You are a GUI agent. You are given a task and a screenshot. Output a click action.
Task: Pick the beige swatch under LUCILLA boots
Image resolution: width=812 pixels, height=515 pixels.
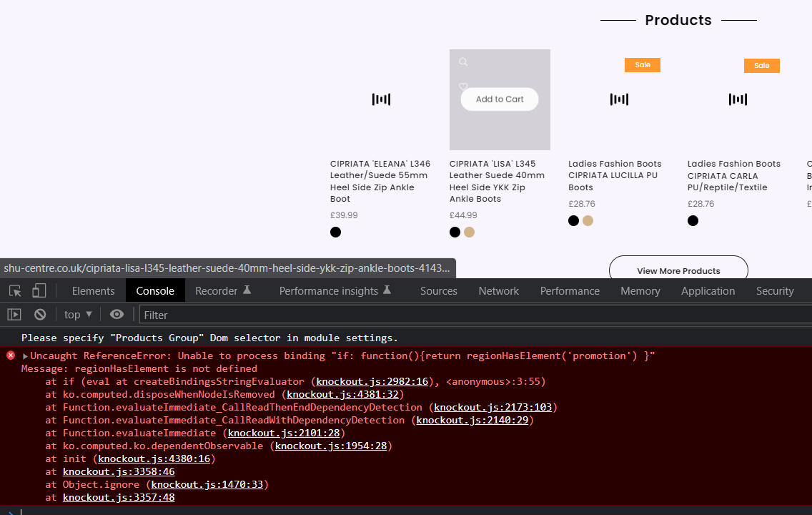[x=588, y=220]
